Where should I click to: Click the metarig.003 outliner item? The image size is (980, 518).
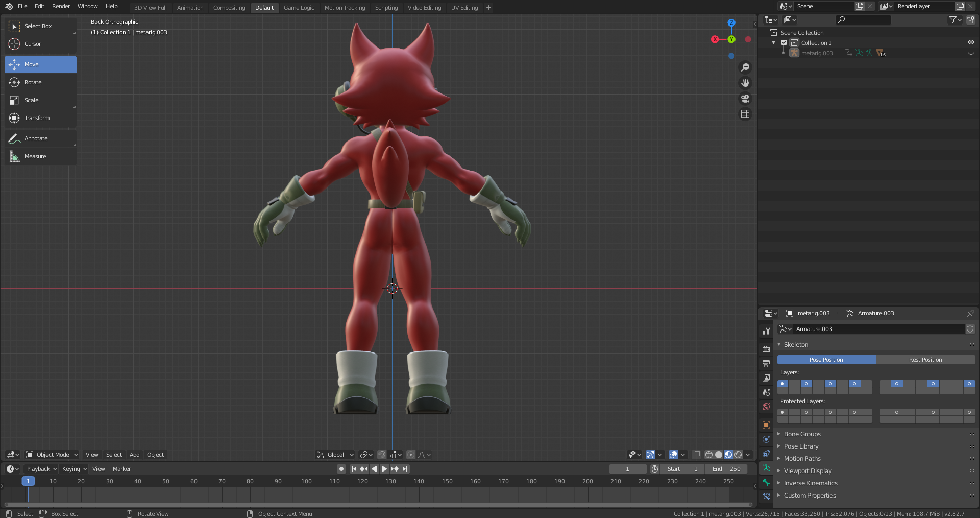817,53
